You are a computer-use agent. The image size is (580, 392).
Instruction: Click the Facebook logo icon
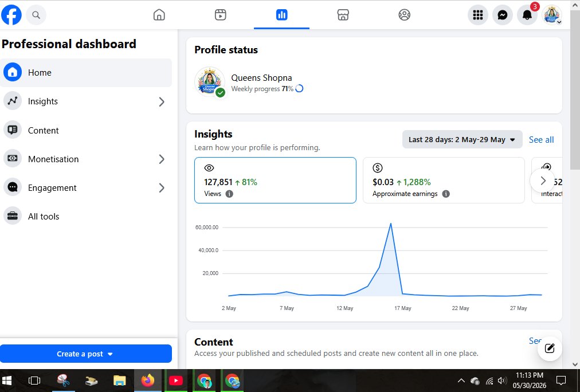coord(11,15)
